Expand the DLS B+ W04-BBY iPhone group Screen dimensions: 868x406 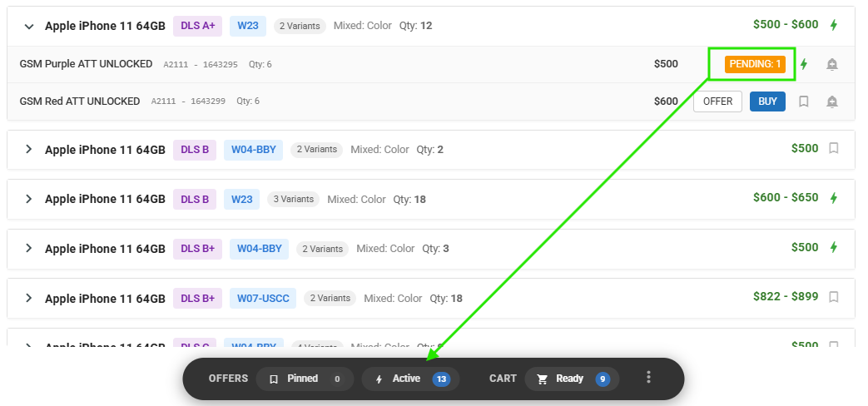click(x=29, y=249)
